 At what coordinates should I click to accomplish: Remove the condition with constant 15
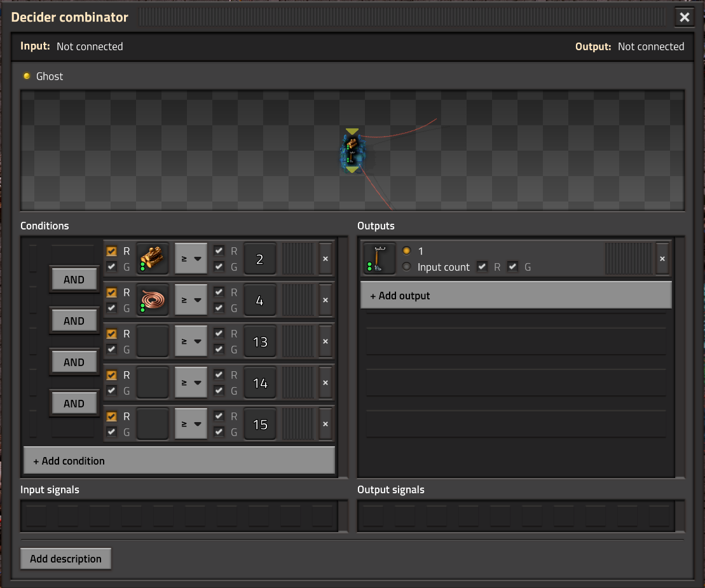coord(325,424)
